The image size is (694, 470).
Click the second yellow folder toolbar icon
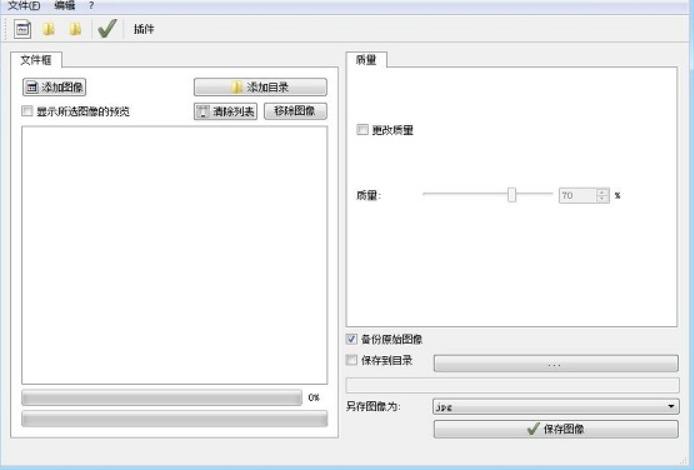point(75,29)
